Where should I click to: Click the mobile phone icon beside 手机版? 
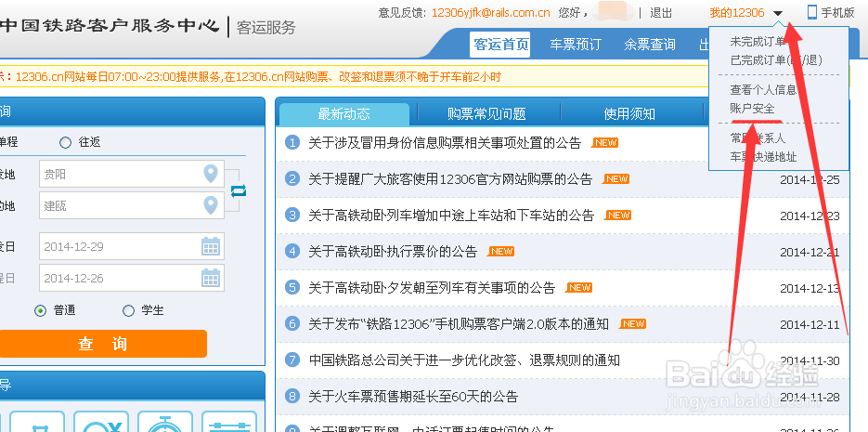[812, 12]
